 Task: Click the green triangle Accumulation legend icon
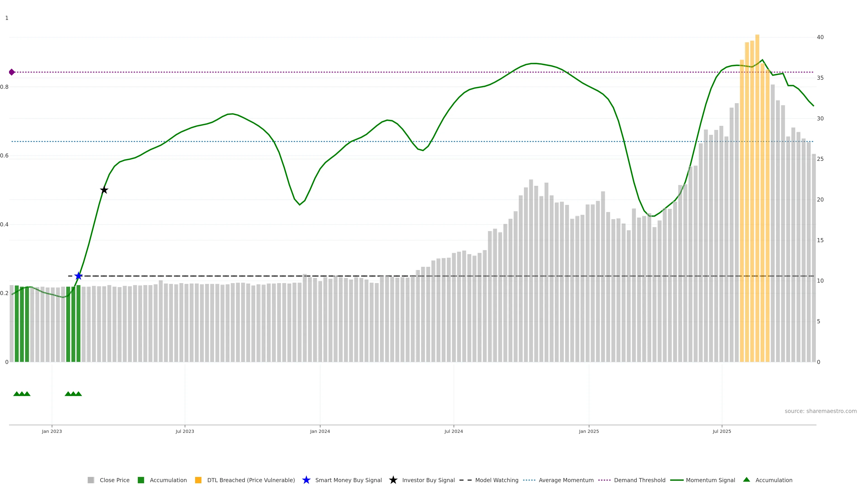[746, 480]
